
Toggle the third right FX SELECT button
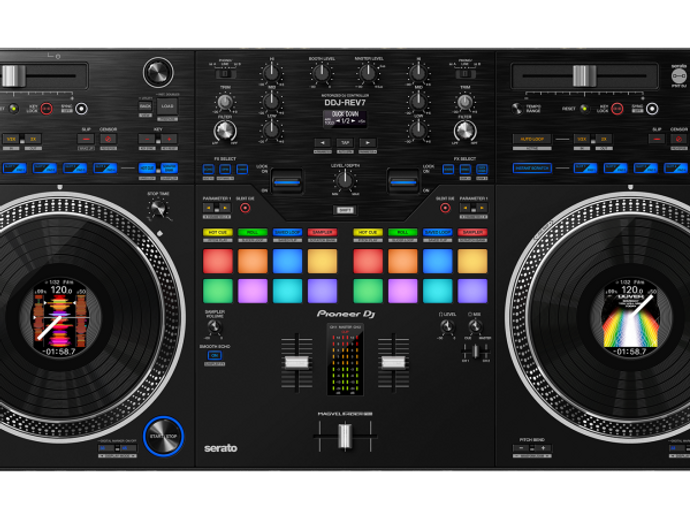coord(482,169)
